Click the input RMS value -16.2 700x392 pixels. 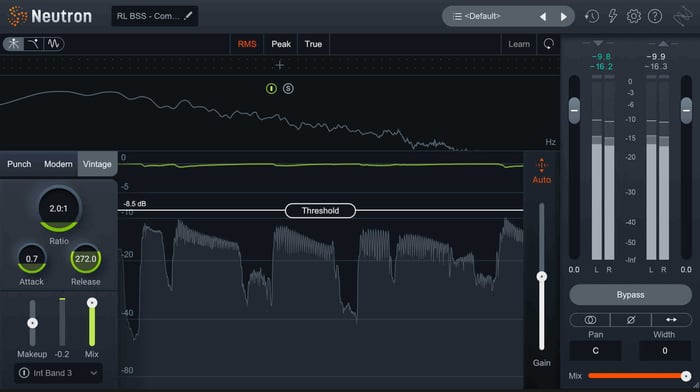click(601, 67)
